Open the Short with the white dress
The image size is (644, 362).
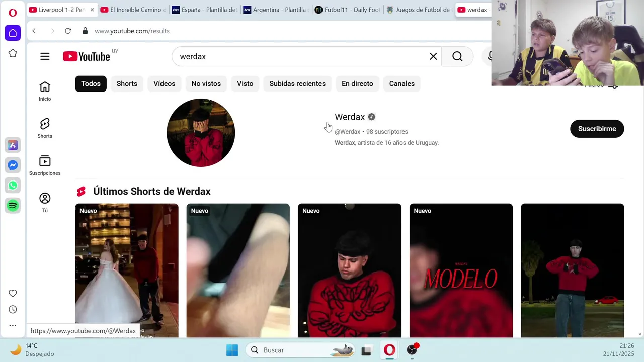[127, 270]
